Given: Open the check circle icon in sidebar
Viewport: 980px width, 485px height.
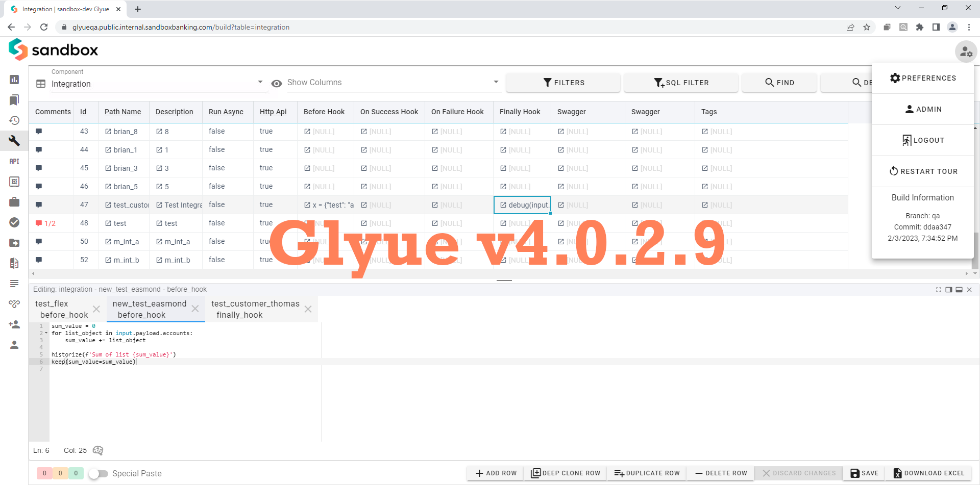Looking at the screenshot, I should pos(14,222).
